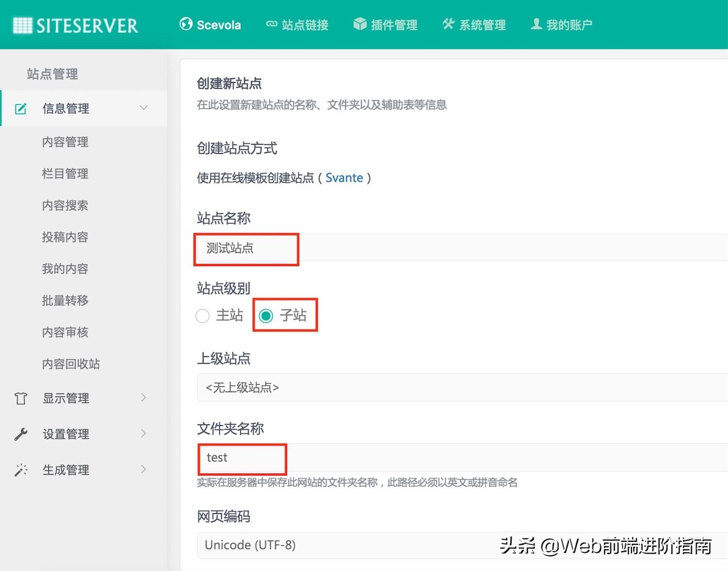728x571 pixels.
Task: Open 内容回收站 in the sidebar
Action: tap(70, 363)
